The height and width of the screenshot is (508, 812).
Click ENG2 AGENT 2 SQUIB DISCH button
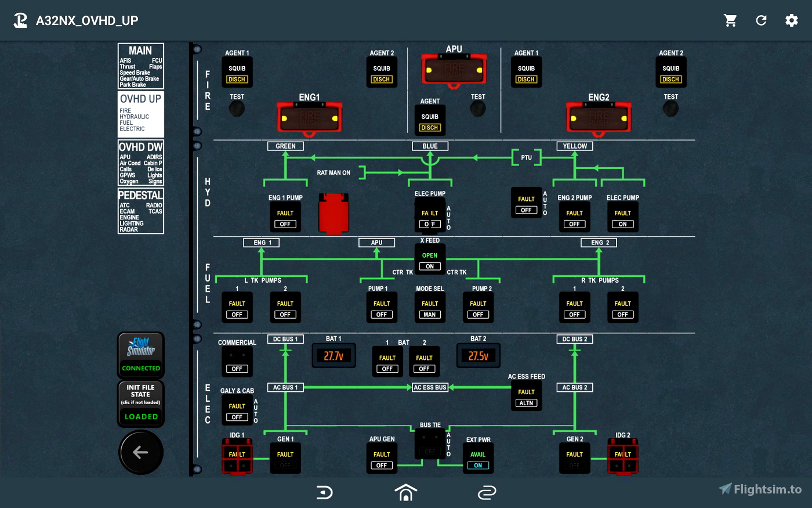point(670,73)
